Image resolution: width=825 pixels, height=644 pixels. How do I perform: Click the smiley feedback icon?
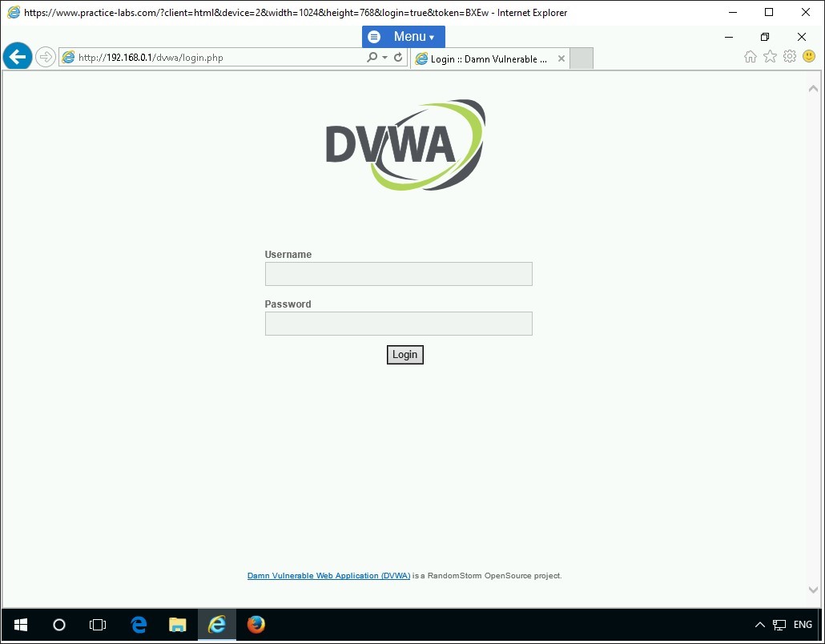coord(809,56)
